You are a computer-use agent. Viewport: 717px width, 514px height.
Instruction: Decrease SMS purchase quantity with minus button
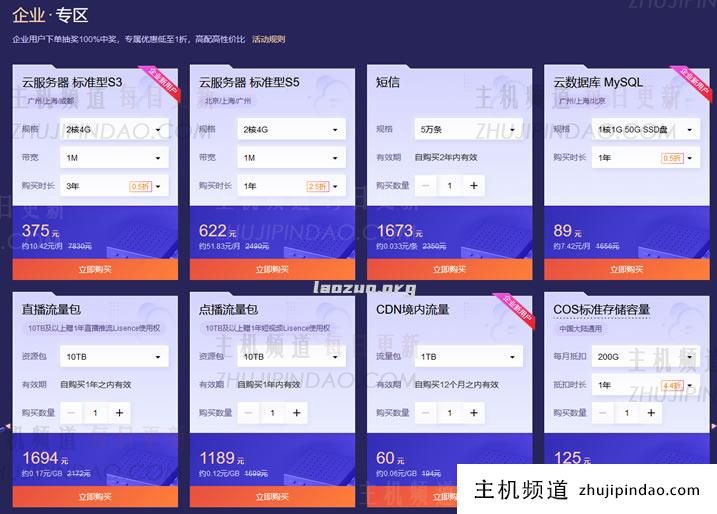426,185
